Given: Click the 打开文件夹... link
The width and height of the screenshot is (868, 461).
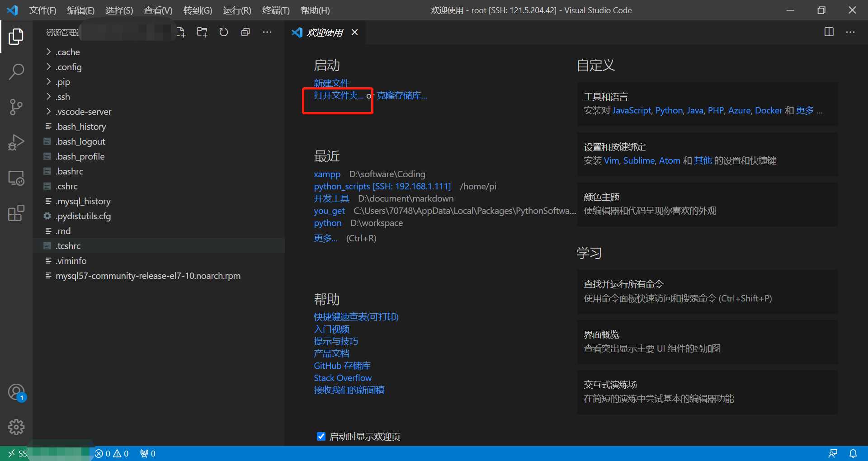Looking at the screenshot, I should pos(339,95).
